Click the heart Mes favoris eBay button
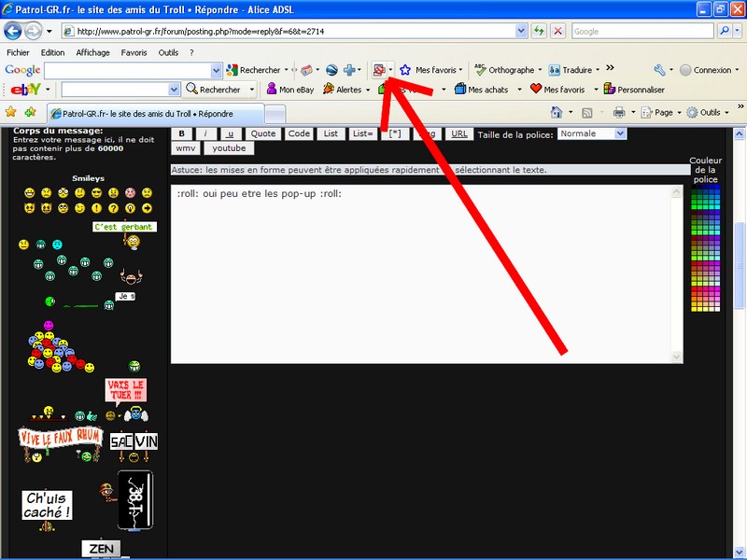 pos(557,89)
